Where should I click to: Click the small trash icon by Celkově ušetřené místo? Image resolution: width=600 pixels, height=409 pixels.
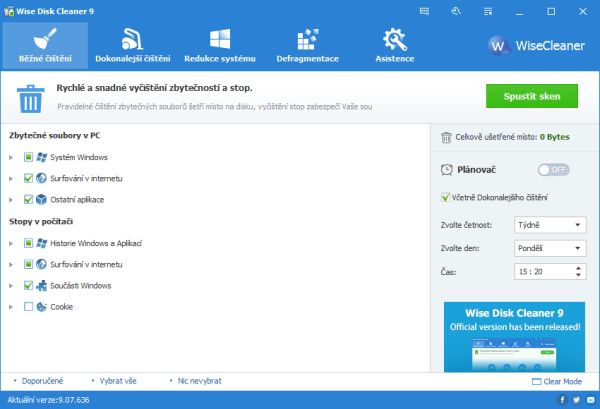[x=446, y=137]
